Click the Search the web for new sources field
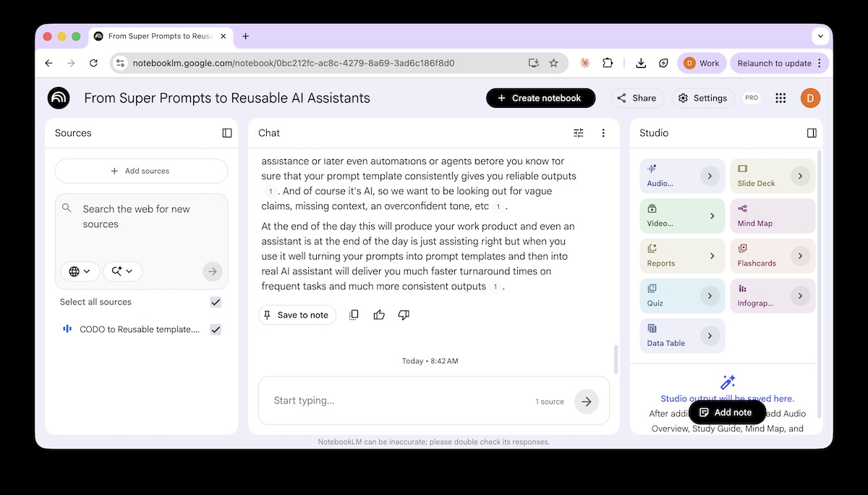This screenshot has width=868, height=495. tap(141, 217)
